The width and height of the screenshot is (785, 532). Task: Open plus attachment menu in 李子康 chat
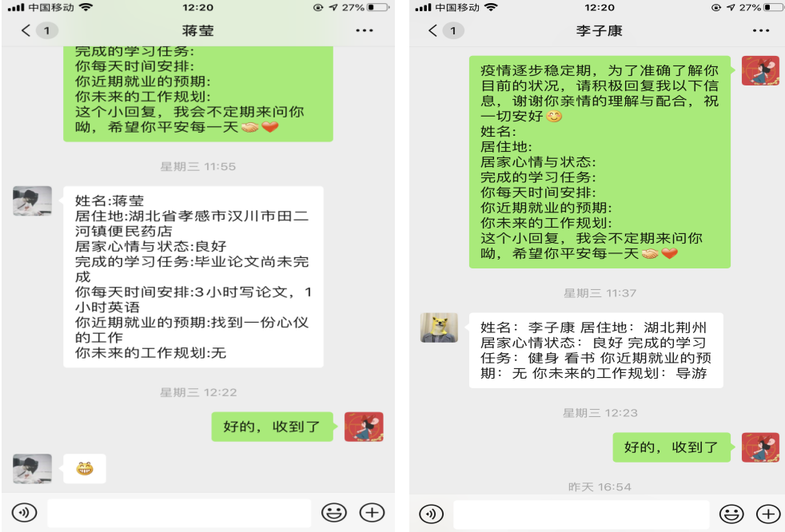point(768,514)
